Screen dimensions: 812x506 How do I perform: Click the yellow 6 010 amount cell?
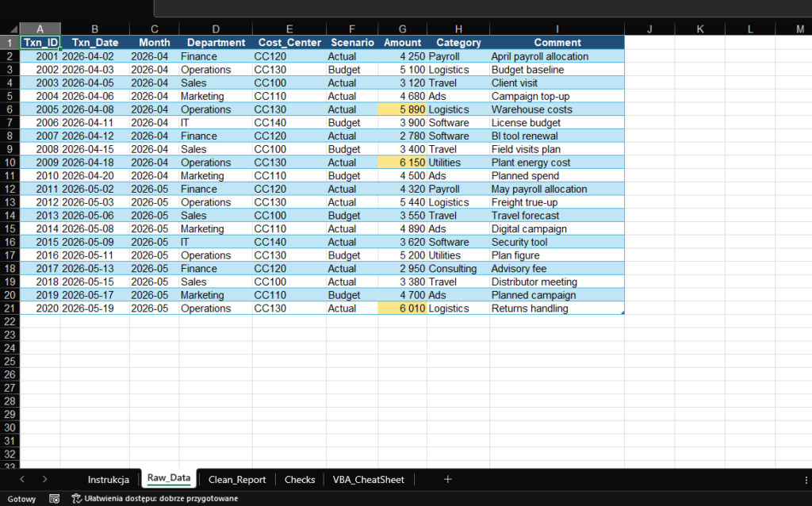click(403, 309)
